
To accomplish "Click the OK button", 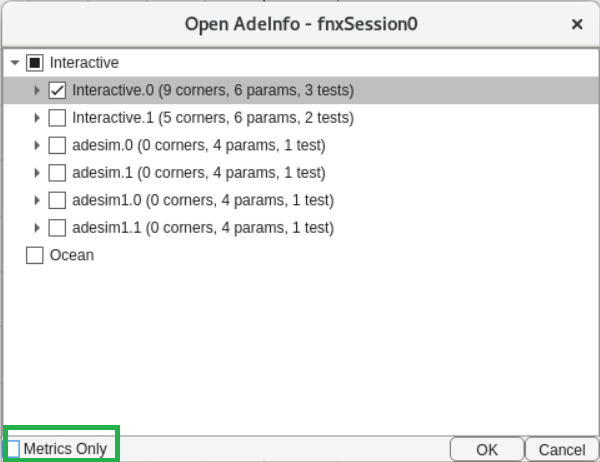I will [486, 449].
